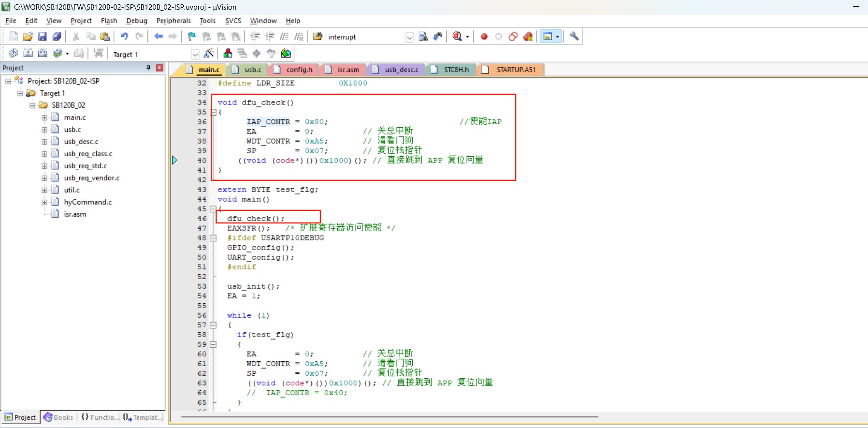
Task: Save all files icon
Action: point(57,36)
